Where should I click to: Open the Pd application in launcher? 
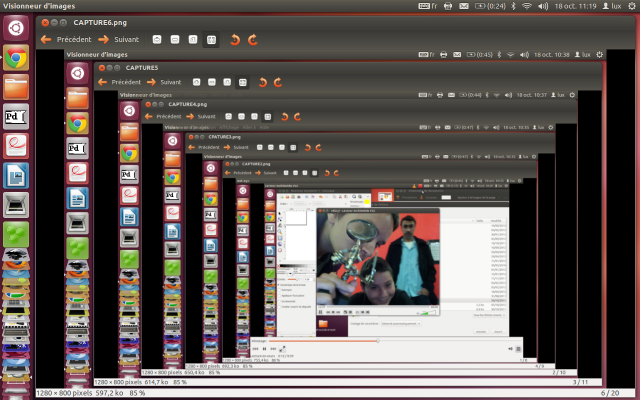pos(16,117)
